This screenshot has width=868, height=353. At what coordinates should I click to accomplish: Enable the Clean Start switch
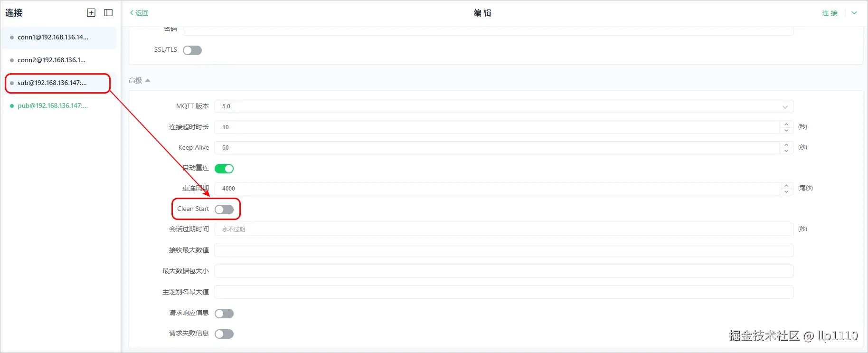[224, 210]
